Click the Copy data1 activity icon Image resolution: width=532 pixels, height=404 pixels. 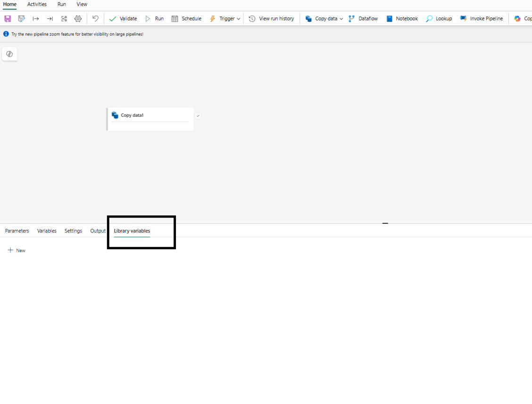pos(115,115)
